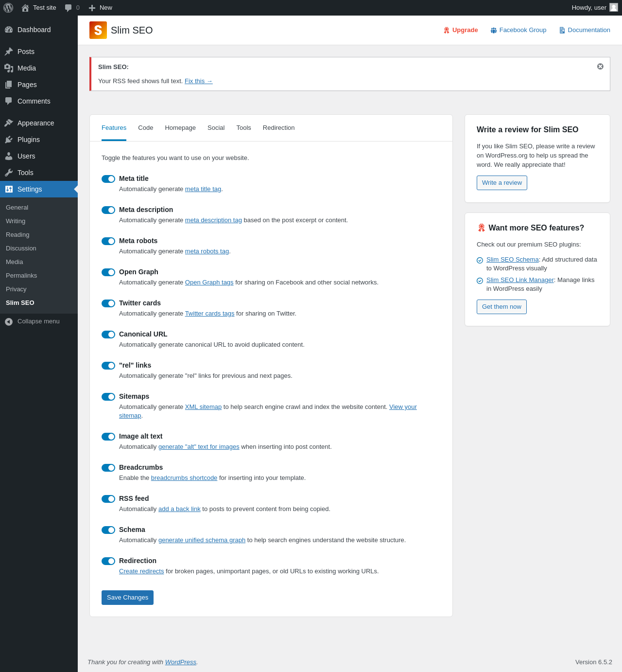Click the "Version 6.5.2" footer text
622x672 pixels.
(x=594, y=662)
